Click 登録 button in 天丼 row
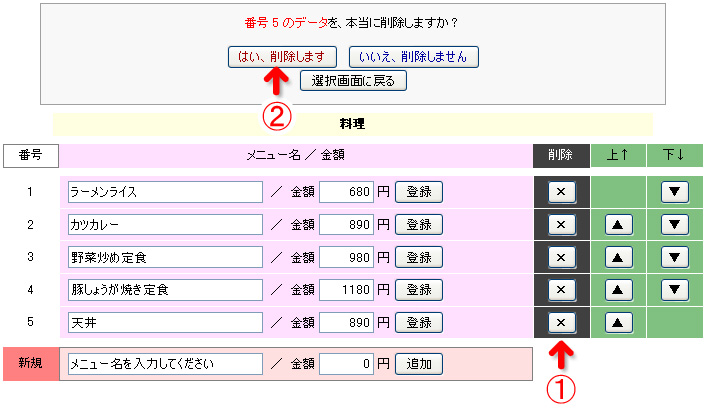The image size is (707, 410). (x=418, y=323)
